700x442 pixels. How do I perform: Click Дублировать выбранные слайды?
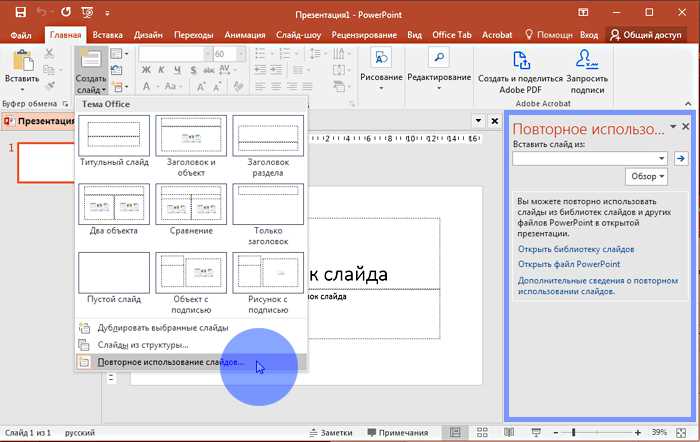[191, 328]
